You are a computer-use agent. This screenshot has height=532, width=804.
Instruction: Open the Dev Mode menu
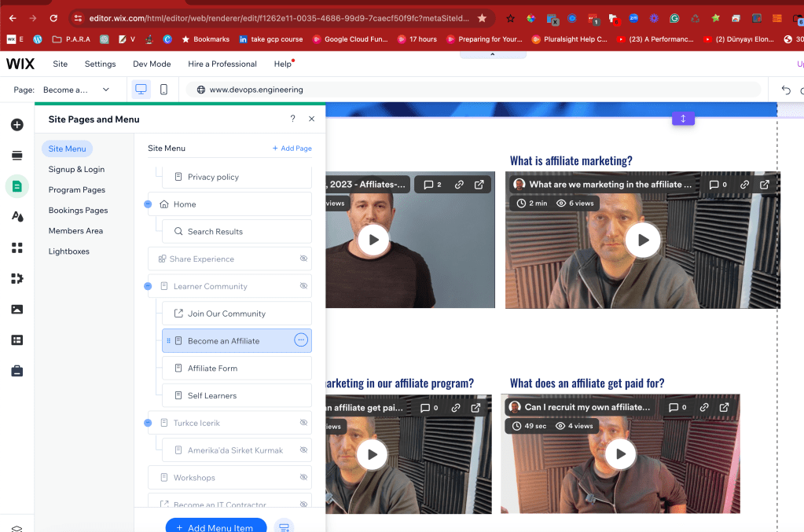[152, 64]
